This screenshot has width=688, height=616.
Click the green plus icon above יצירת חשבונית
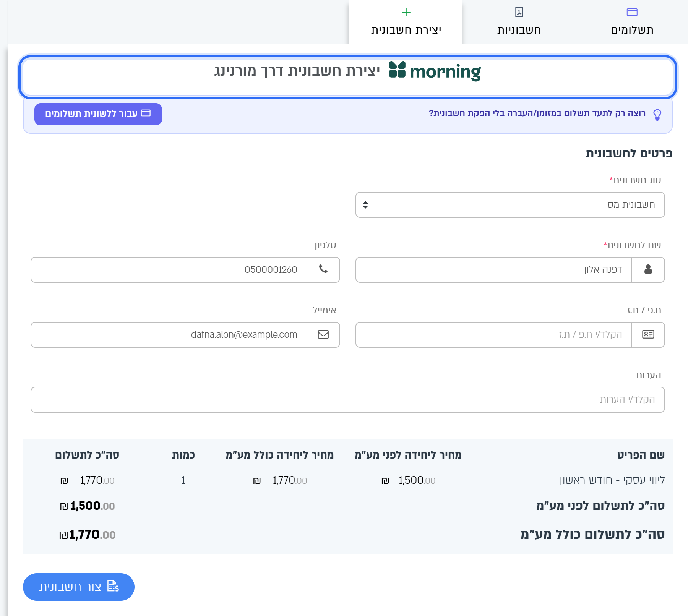(x=406, y=12)
